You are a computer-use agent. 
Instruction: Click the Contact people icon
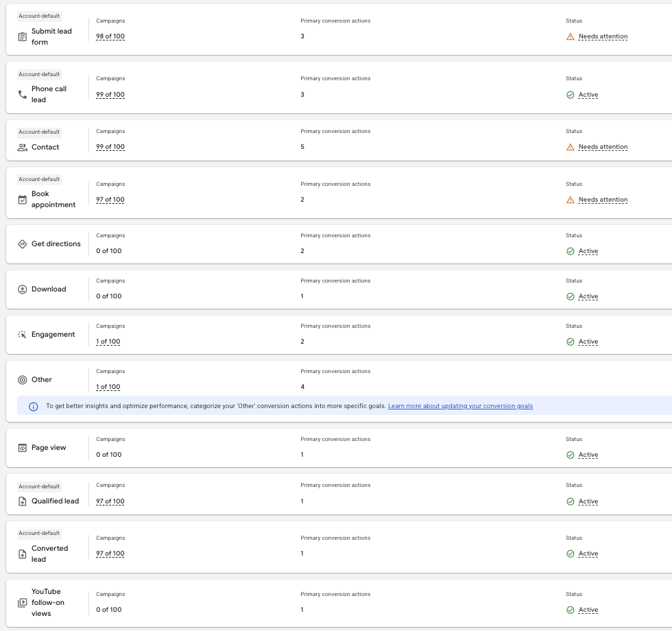pyautogui.click(x=22, y=147)
